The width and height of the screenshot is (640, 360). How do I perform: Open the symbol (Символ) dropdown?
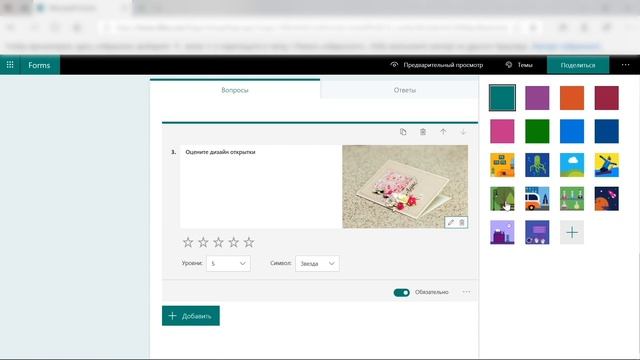point(317,264)
